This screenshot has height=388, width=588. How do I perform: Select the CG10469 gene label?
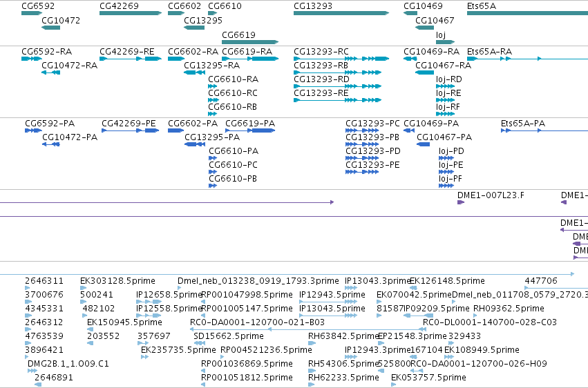(423, 6)
